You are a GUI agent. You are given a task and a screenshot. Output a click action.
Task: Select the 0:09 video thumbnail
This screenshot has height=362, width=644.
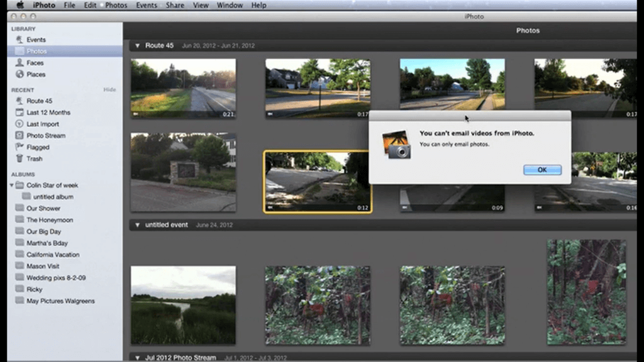(x=452, y=198)
